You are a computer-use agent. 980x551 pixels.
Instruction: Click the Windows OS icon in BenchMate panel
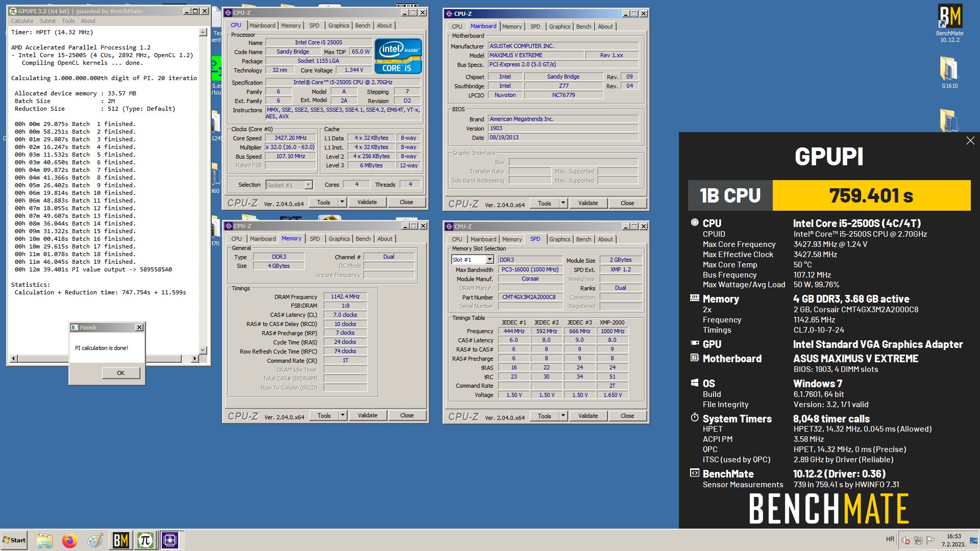[x=695, y=383]
